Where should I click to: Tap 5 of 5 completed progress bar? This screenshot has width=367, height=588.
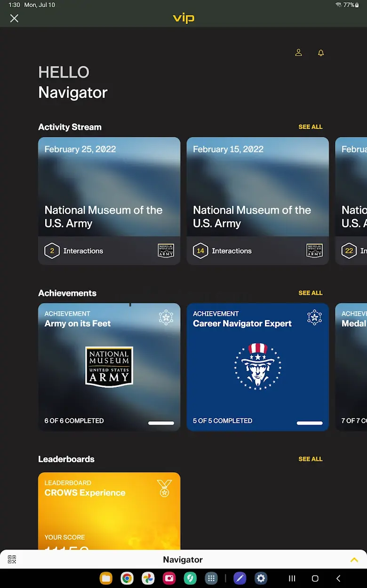coord(310,423)
